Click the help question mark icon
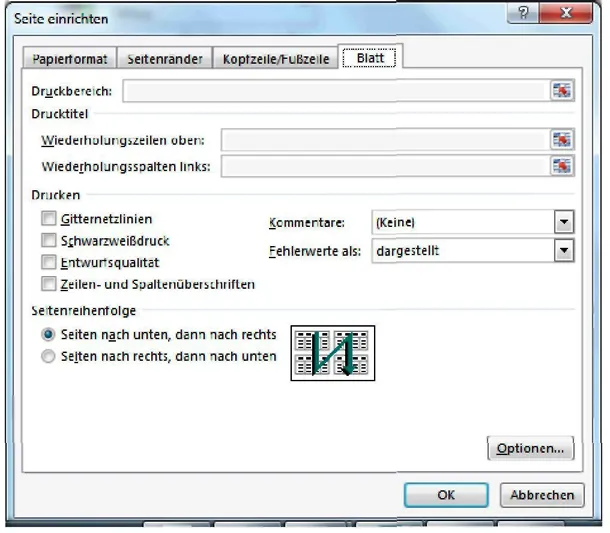 coord(522,15)
